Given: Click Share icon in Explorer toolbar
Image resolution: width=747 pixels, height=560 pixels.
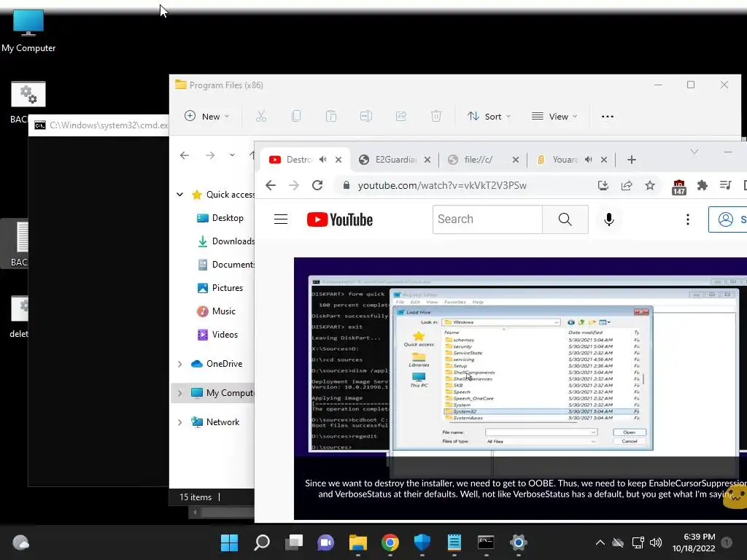Looking at the screenshot, I should point(401,116).
